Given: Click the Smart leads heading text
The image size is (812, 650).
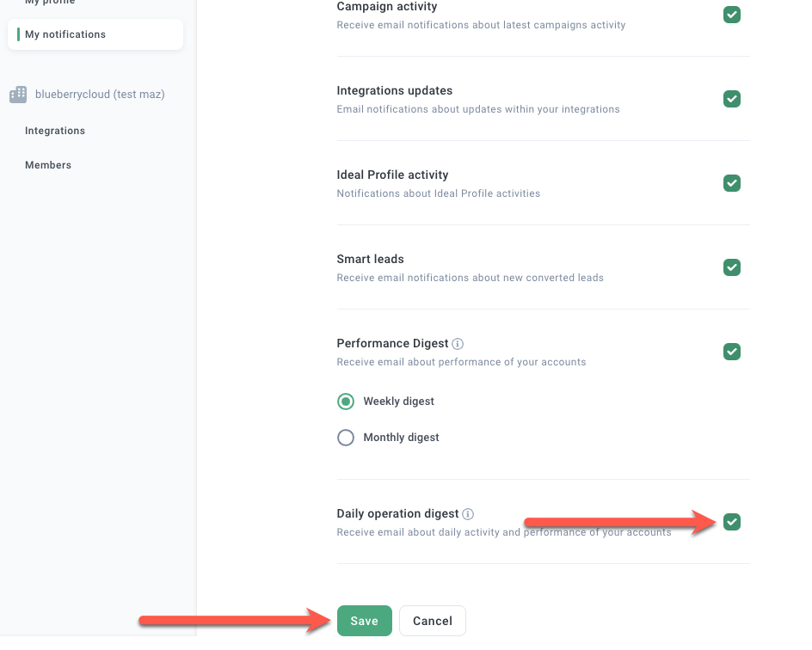Looking at the screenshot, I should click(x=370, y=259).
